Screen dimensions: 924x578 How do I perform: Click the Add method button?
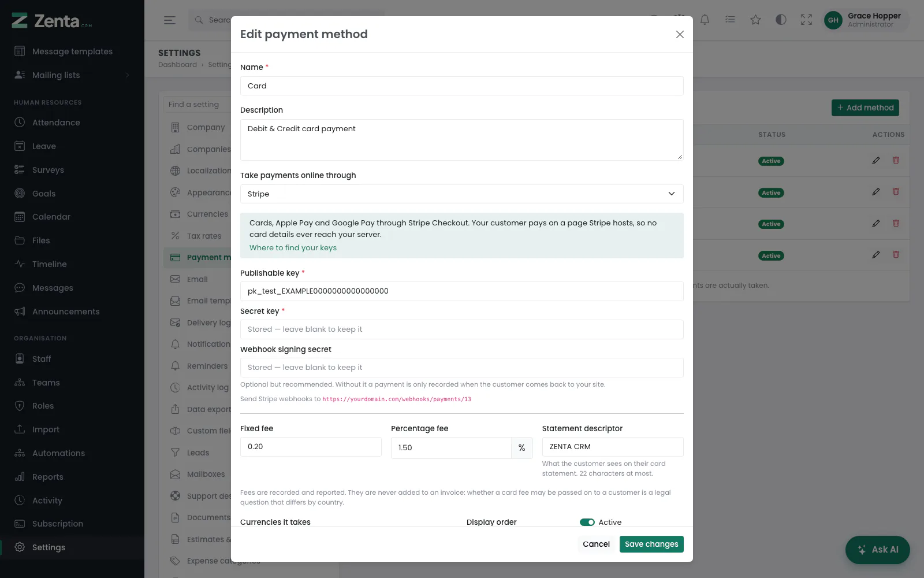click(865, 108)
